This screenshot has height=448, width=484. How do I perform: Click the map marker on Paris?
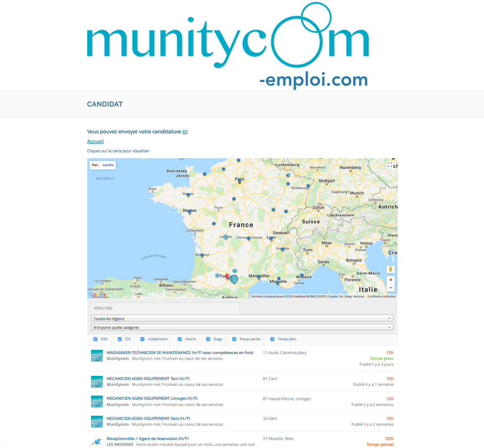click(239, 181)
